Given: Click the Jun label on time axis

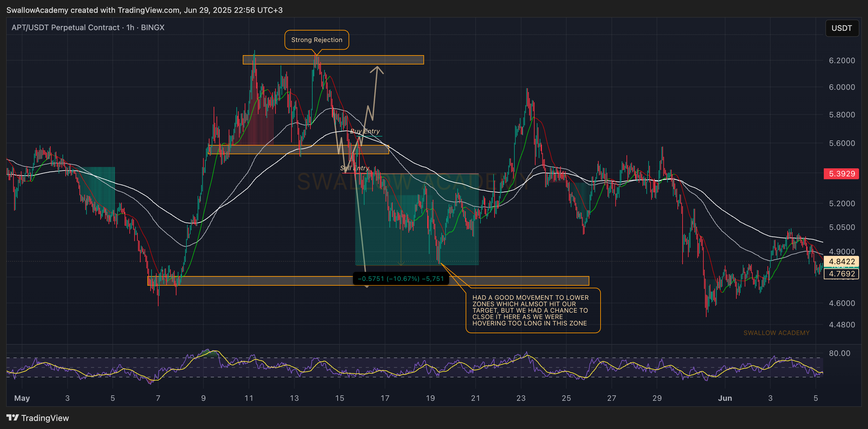Looking at the screenshot, I should point(725,398).
